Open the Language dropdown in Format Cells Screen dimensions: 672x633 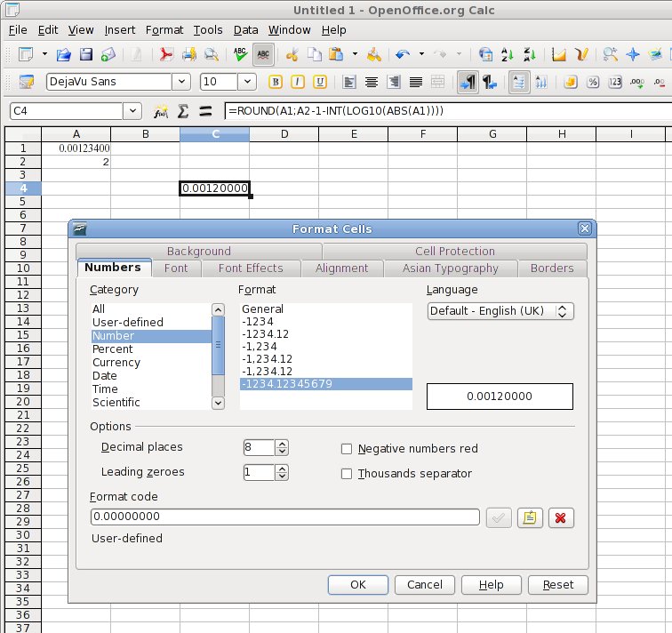pyautogui.click(x=500, y=311)
